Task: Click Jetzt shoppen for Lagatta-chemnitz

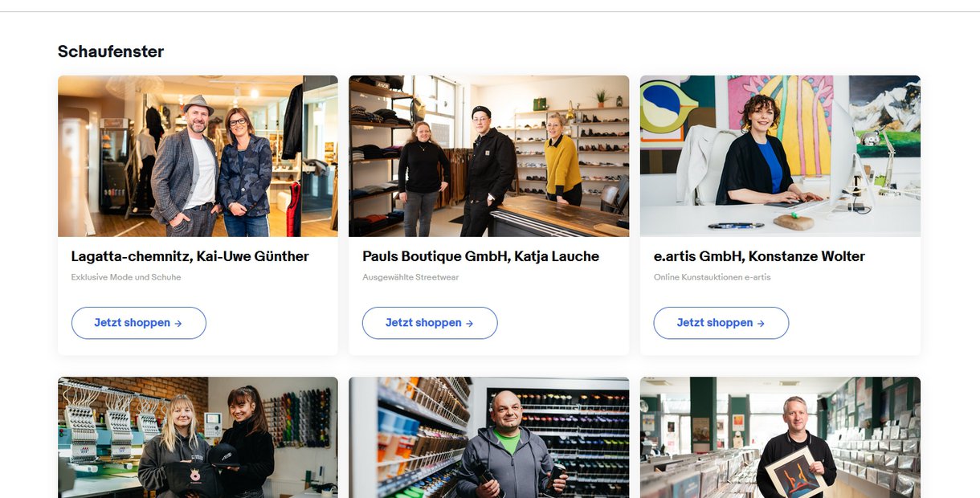Action: [x=138, y=323]
